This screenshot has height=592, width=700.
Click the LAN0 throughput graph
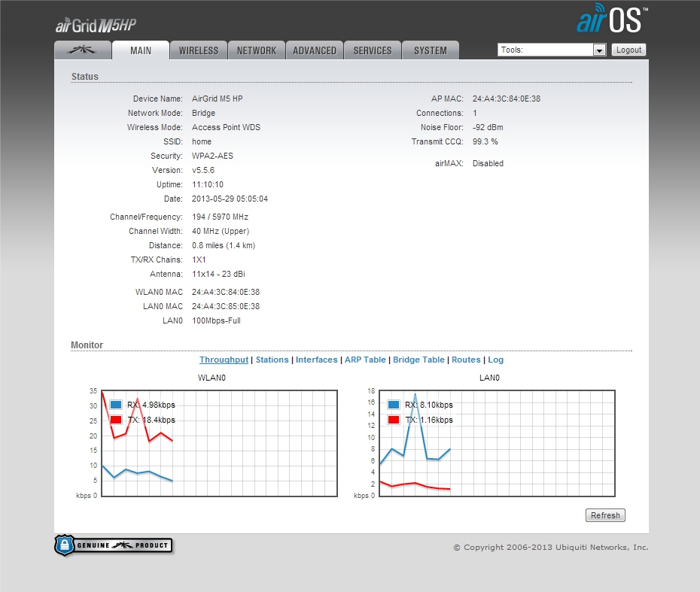(497, 444)
